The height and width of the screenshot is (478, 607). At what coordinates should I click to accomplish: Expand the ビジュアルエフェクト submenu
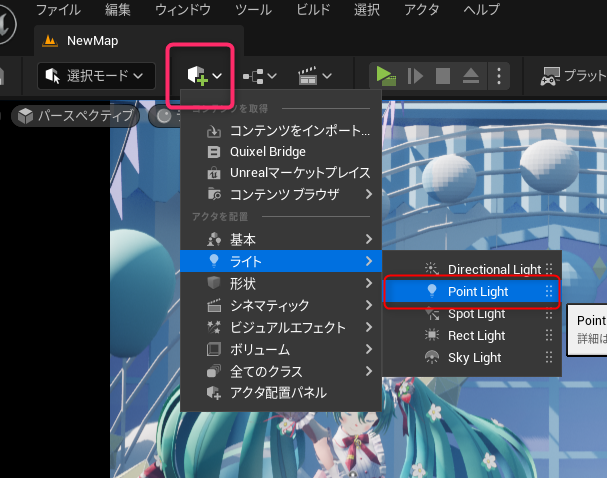click(288, 327)
